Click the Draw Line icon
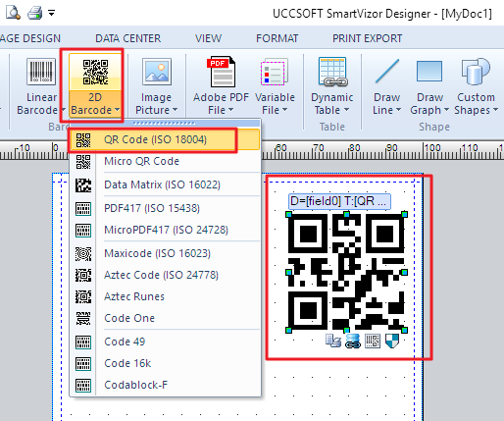The height and width of the screenshot is (421, 504). (387, 71)
